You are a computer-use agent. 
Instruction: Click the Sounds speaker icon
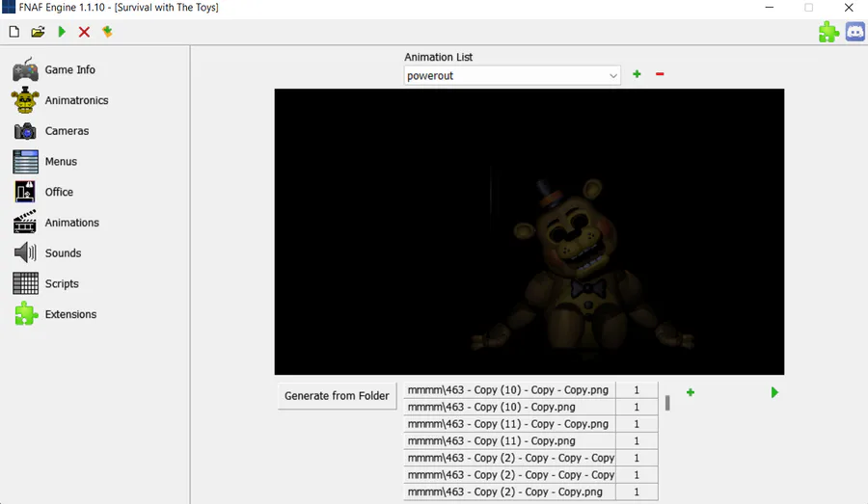(x=25, y=252)
